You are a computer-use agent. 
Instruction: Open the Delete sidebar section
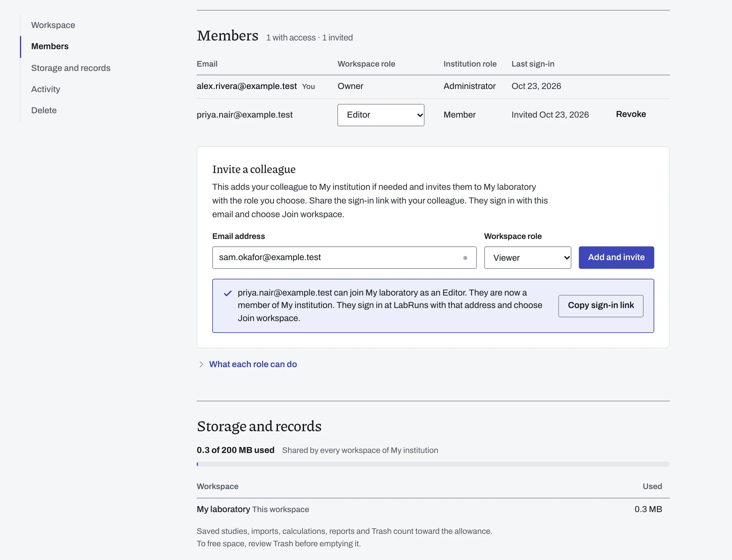coord(44,110)
